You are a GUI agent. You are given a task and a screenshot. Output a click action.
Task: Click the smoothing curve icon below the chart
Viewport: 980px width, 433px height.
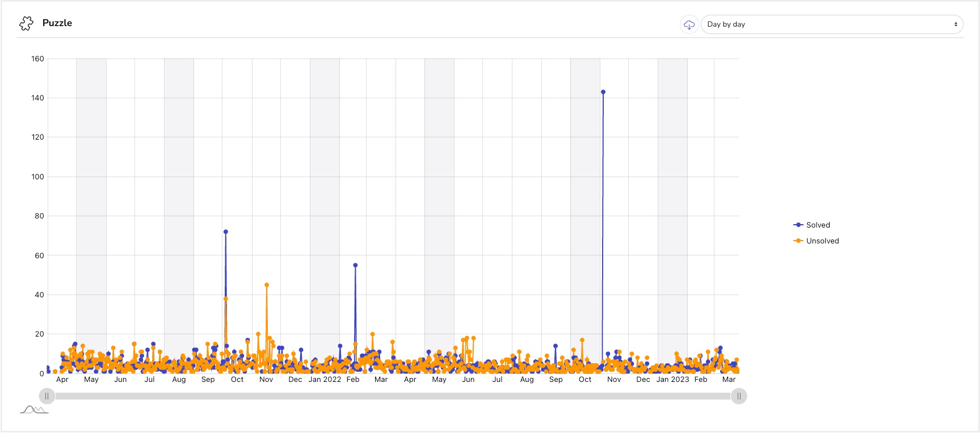[34, 409]
